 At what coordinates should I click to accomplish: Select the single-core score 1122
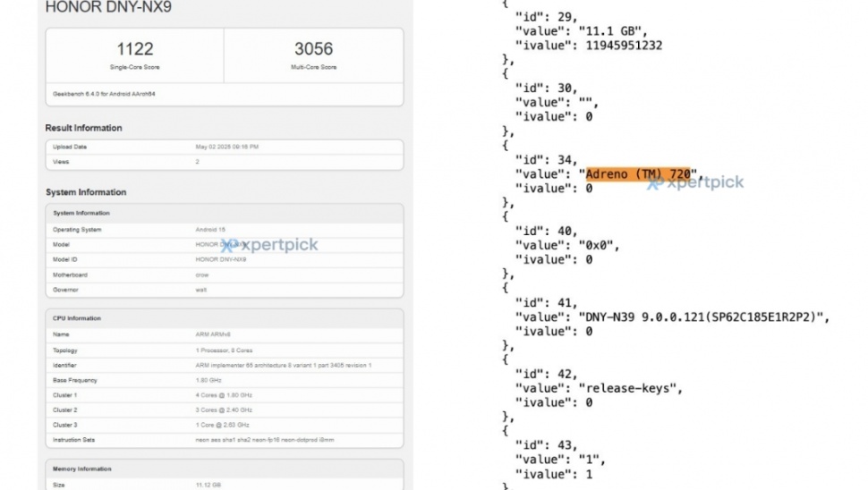click(134, 49)
